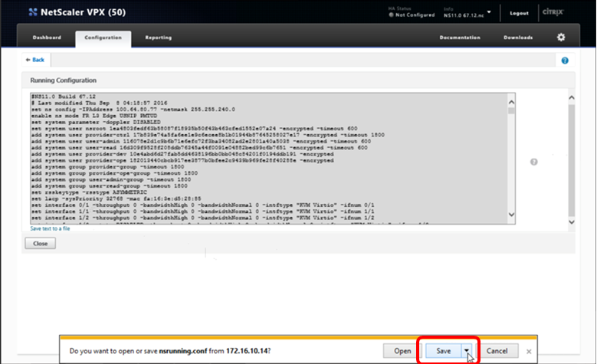
Task: Select the Configuration tab
Action: [103, 38]
